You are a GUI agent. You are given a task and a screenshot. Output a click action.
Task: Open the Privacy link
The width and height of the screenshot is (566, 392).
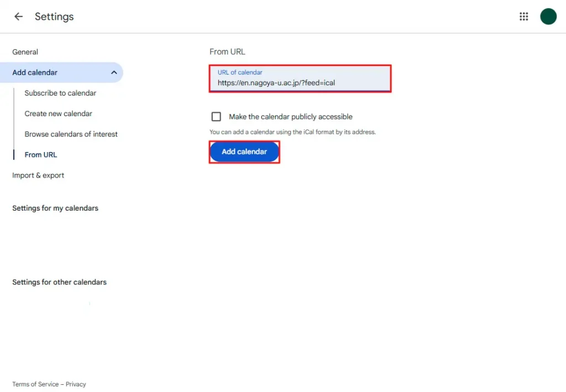76,384
